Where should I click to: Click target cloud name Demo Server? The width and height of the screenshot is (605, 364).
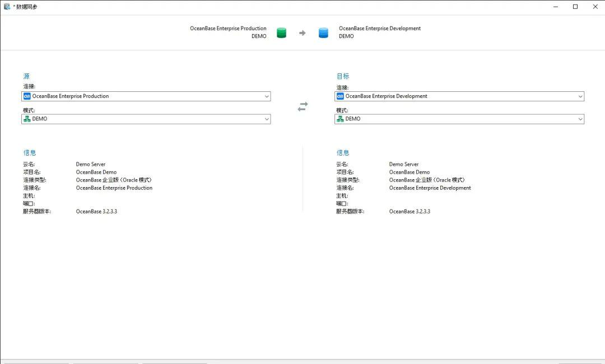(x=403, y=164)
